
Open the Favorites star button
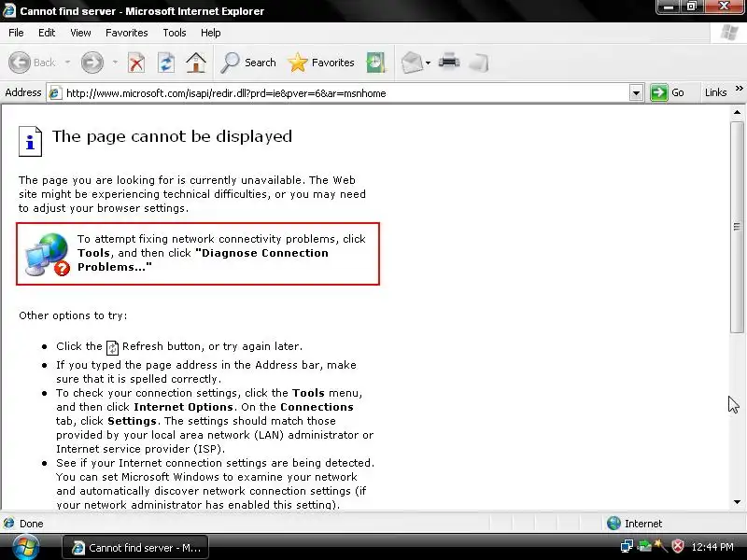pyautogui.click(x=321, y=63)
